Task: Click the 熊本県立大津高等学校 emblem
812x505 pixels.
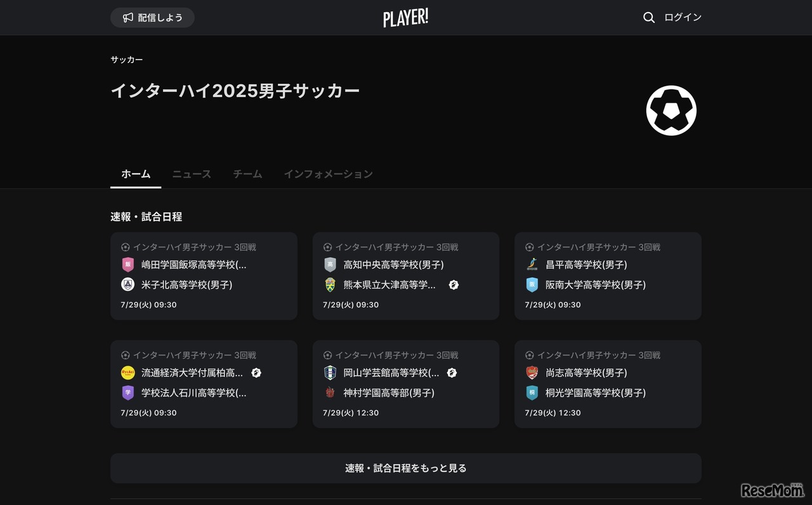Action: 329,285
